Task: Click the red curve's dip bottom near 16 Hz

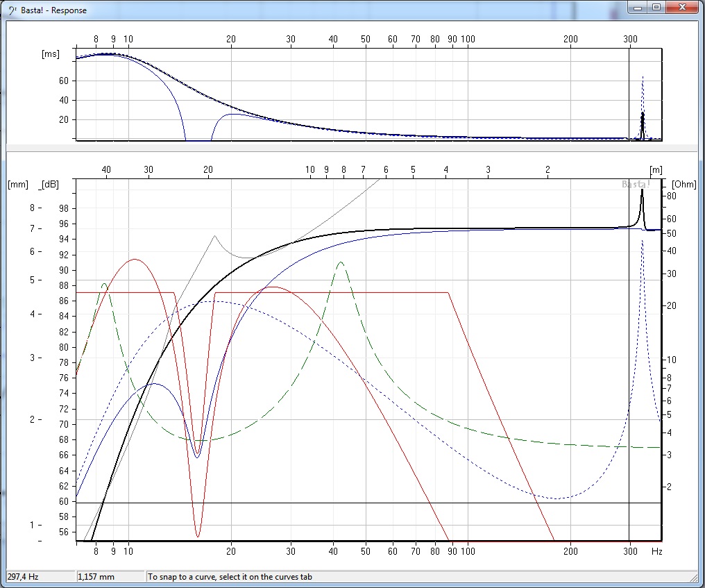Action: (x=198, y=536)
